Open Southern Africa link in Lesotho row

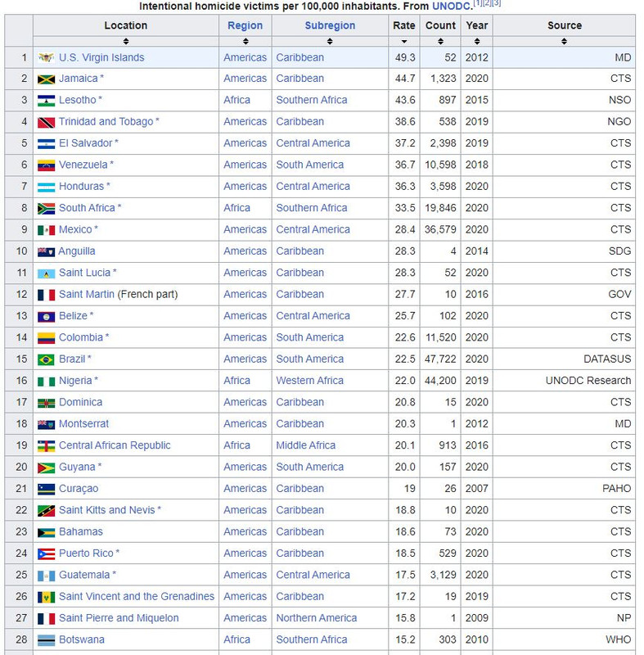click(x=311, y=100)
